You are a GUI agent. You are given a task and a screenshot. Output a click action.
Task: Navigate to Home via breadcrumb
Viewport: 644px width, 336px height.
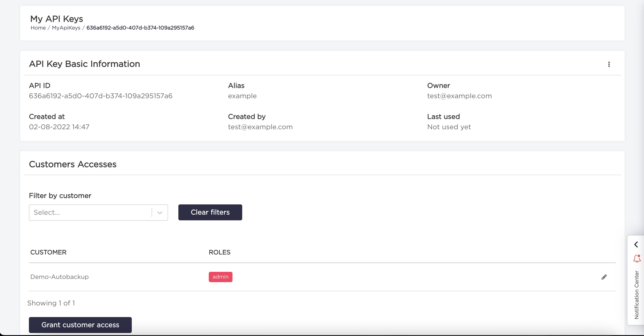point(38,28)
